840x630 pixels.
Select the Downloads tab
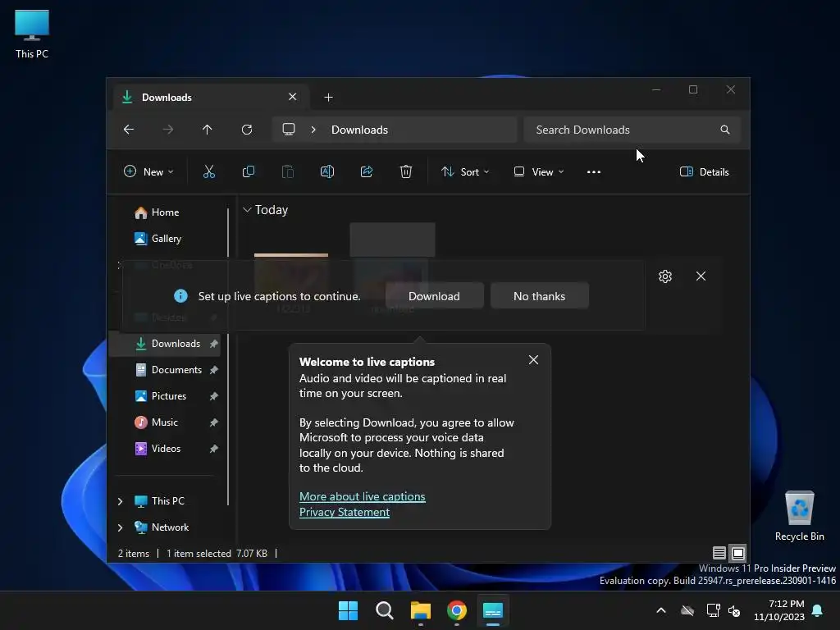[209, 98]
